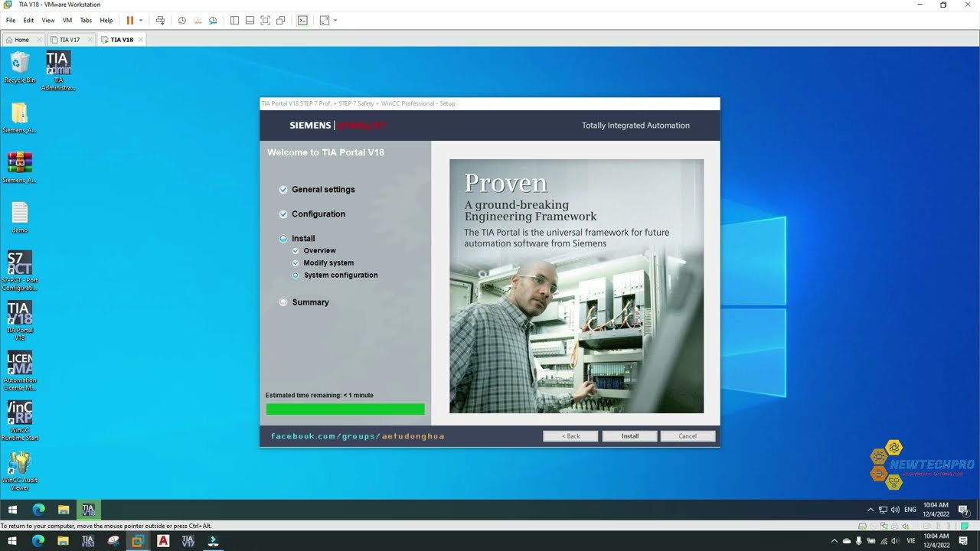Click the Install button in setup
980x551 pixels.
click(x=630, y=436)
